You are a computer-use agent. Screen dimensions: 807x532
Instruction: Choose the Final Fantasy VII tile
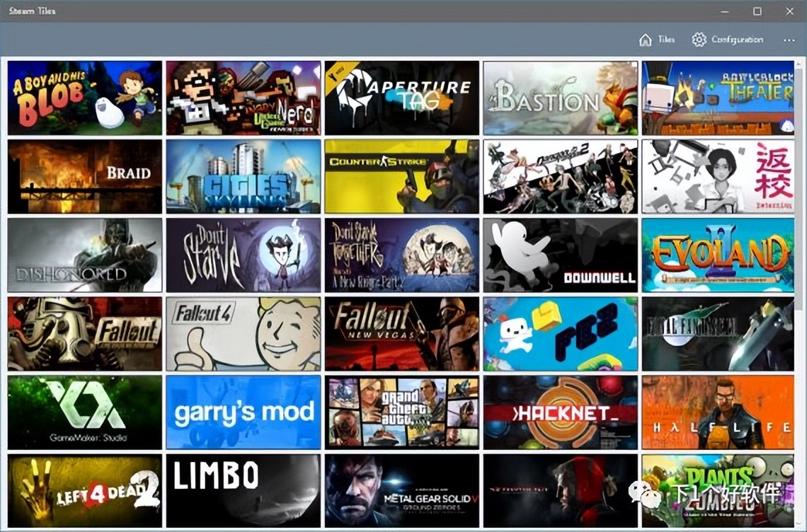pos(718,334)
